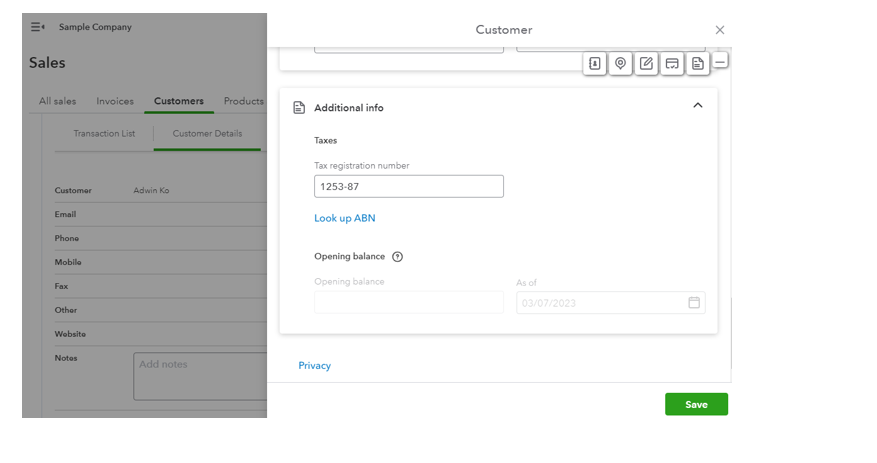Select the payments card icon
Screen dimensions: 877x463
[672, 64]
